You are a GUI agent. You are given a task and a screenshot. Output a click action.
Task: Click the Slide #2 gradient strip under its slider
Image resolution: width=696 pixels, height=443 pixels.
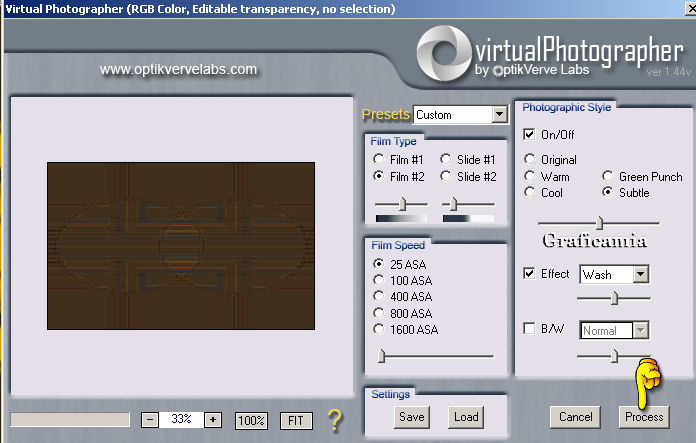click(x=468, y=218)
